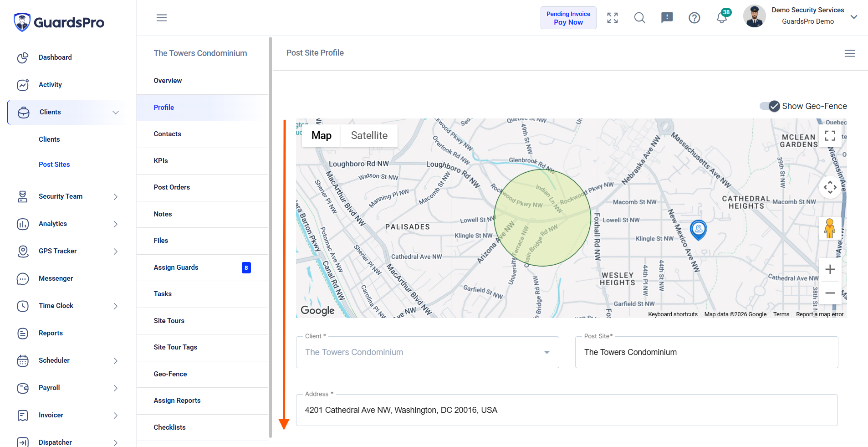The image size is (868, 447).
Task: Click the user avatar picture
Action: 755,16
